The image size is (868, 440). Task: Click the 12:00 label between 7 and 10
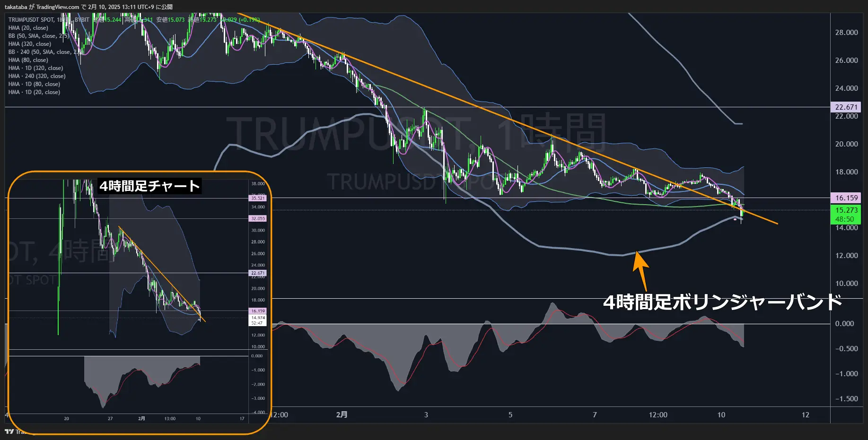[x=658, y=415]
